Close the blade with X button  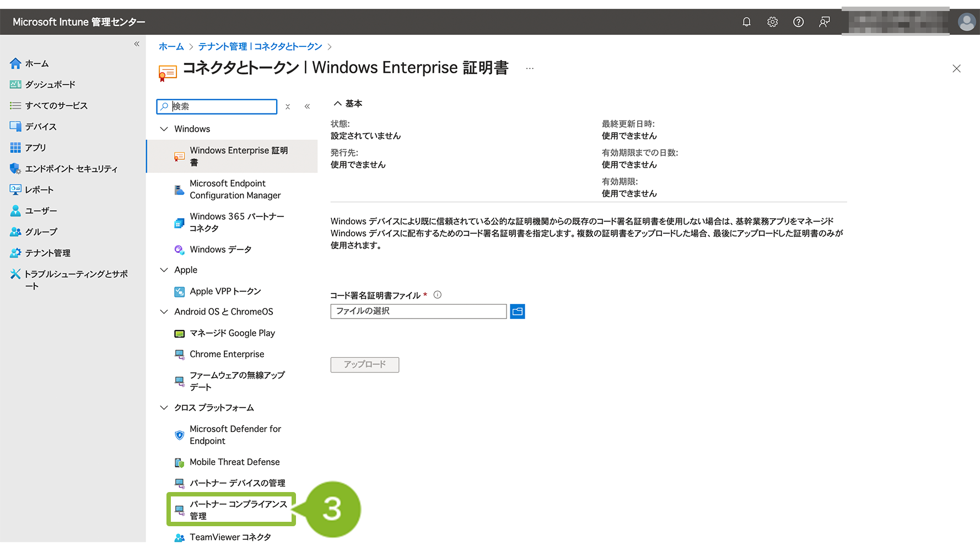956,68
